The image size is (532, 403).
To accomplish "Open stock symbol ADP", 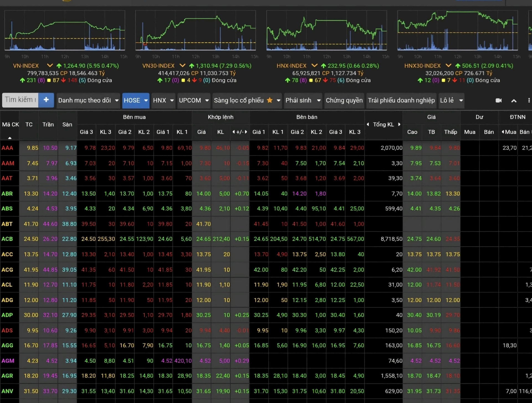I will [7, 315].
